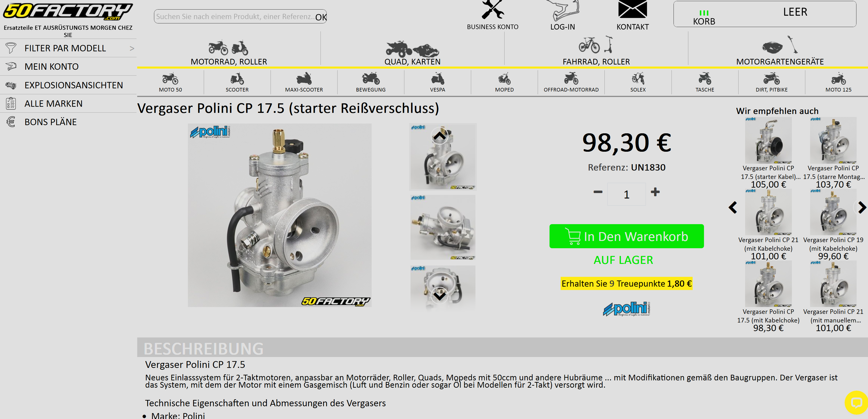This screenshot has width=868, height=419.
Task: Show previous thumbnails with up chevron
Action: 439,136
